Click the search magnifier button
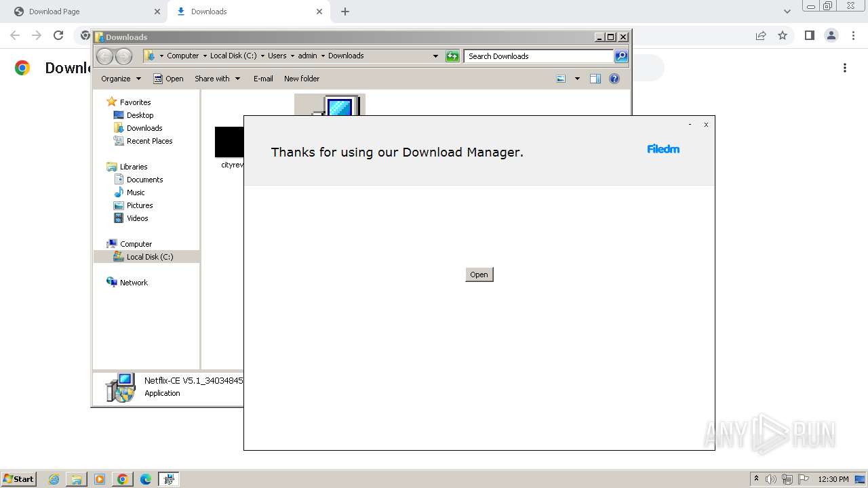 coord(621,56)
